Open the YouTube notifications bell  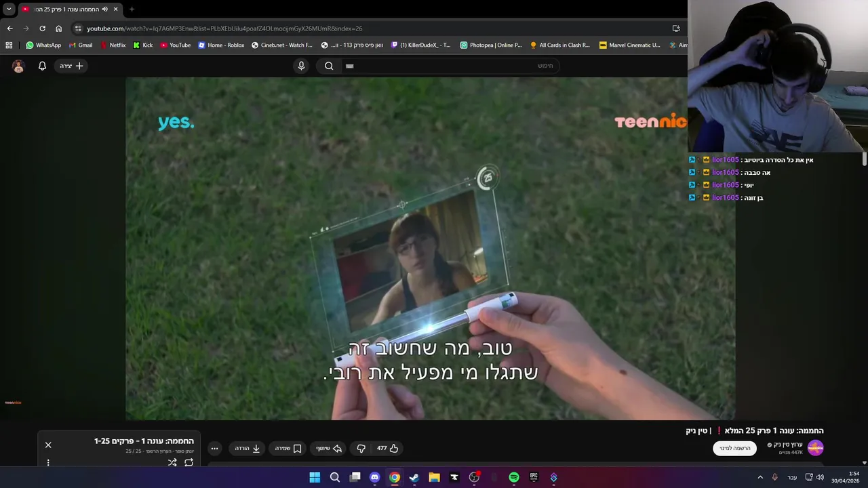point(42,66)
